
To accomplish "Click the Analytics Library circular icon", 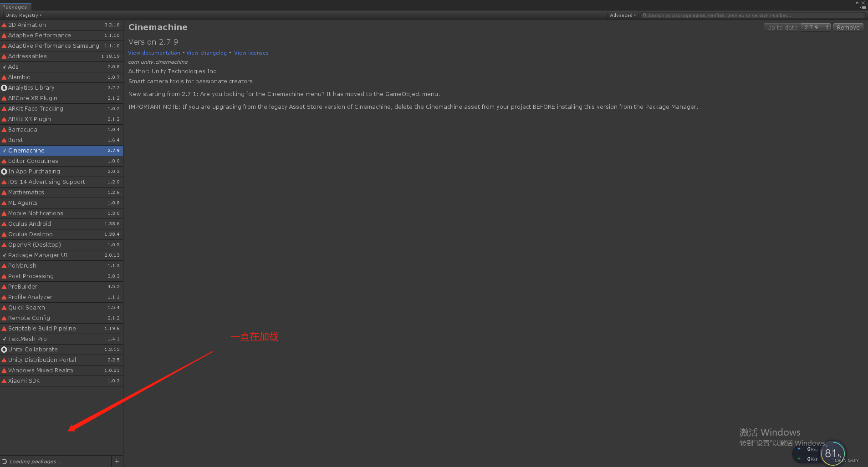I will [x=5, y=87].
